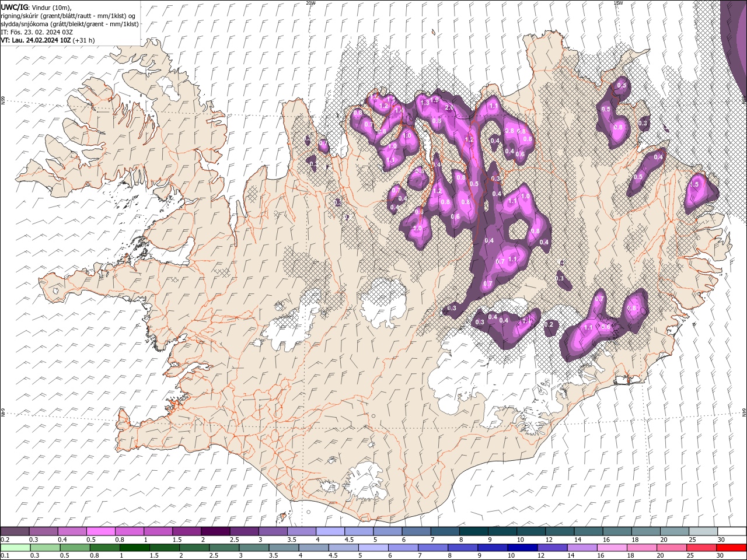Select the dark blue lower swatch starting at 10

point(521,548)
